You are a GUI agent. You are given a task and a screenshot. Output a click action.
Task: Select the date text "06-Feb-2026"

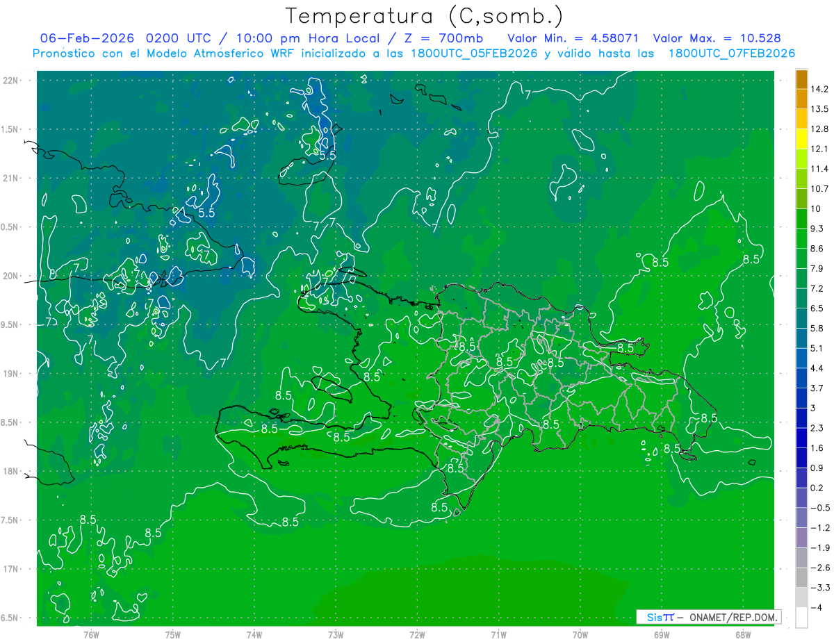click(87, 38)
